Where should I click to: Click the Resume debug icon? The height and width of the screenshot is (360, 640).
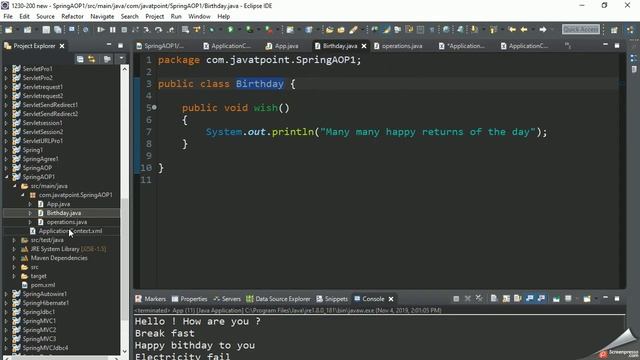pos(101,29)
